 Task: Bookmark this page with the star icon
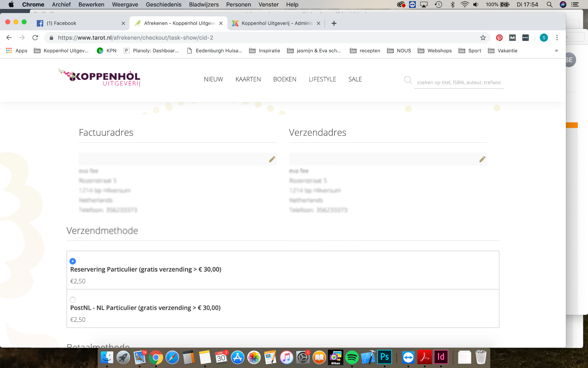[x=483, y=38]
